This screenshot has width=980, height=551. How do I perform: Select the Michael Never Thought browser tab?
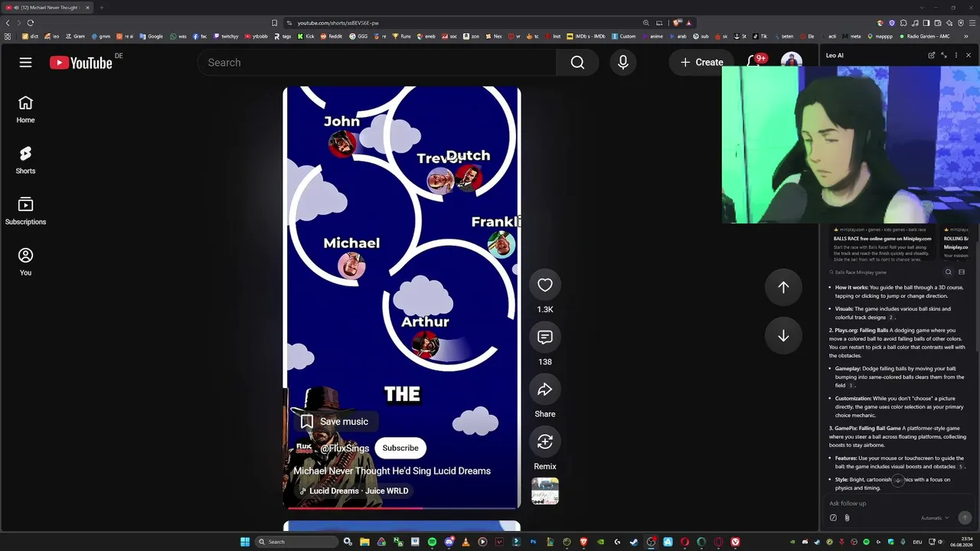(x=47, y=8)
